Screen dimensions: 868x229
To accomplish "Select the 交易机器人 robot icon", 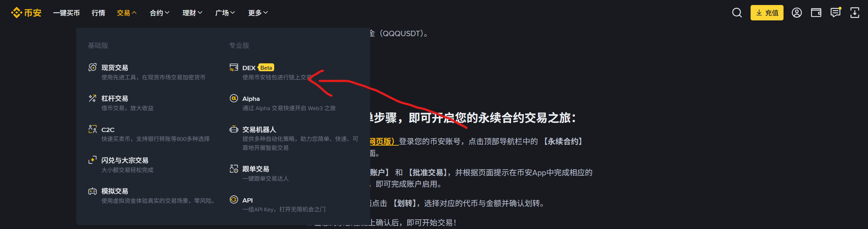I will [234, 129].
